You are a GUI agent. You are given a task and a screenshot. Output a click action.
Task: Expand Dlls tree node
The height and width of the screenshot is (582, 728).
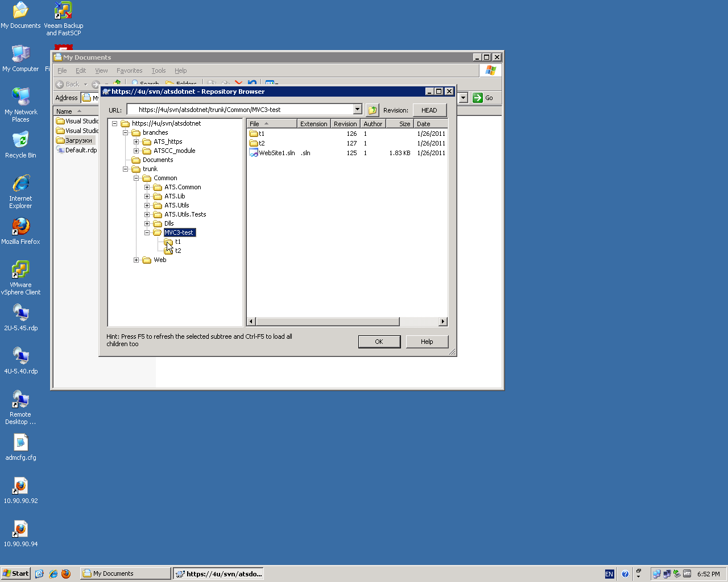point(147,223)
